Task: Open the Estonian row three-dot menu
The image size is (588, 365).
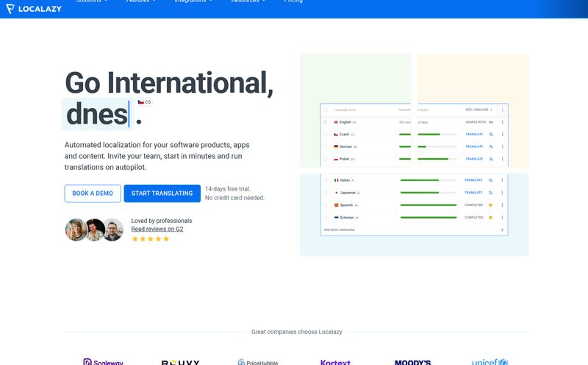Action: (502, 217)
